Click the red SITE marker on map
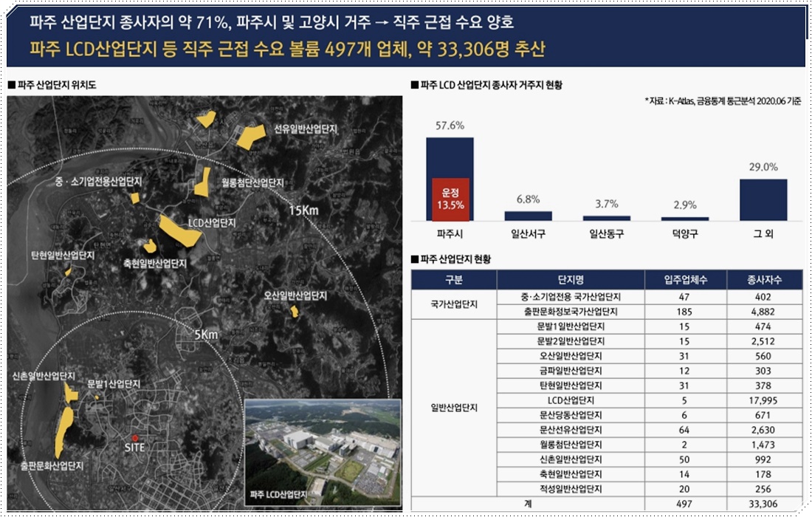This screenshot has height=517, width=812. 134,438
